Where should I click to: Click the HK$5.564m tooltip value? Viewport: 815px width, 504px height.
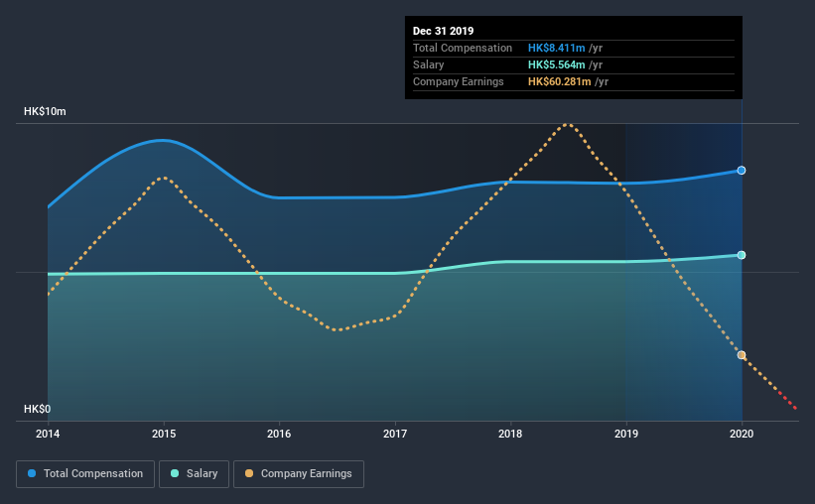[557, 64]
